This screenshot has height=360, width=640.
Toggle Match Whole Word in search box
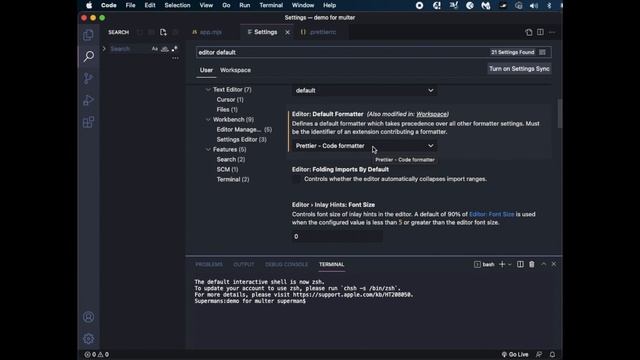[164, 49]
